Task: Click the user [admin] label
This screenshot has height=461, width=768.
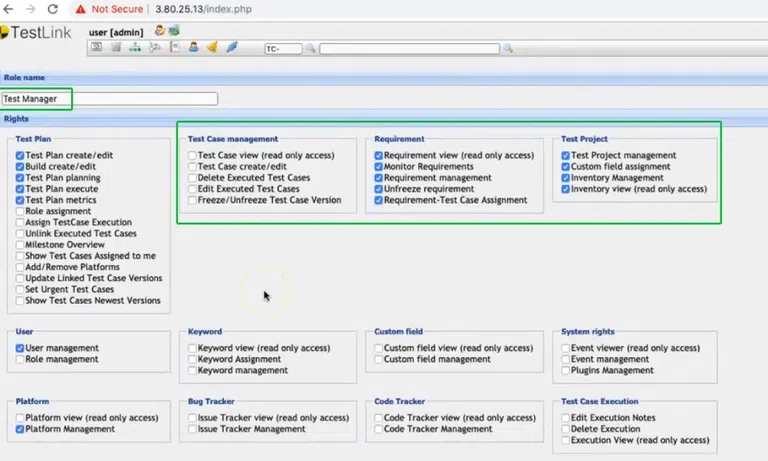Action: point(116,32)
